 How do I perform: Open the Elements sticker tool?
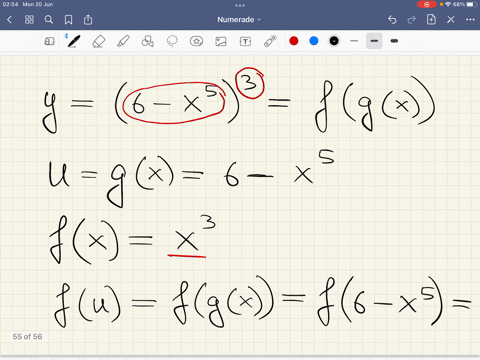(196, 41)
